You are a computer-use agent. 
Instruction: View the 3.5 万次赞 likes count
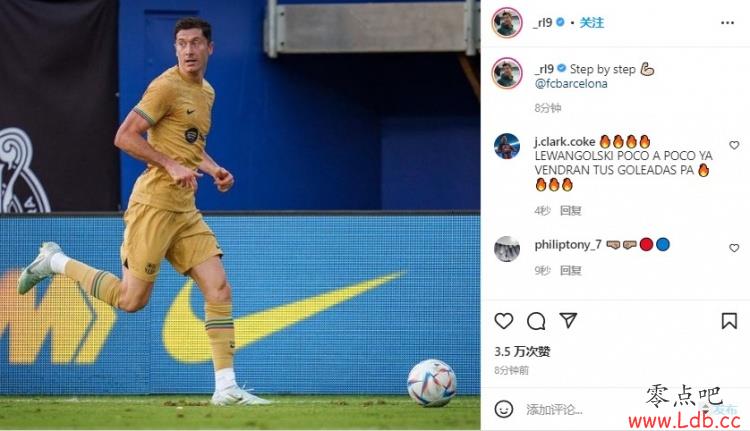(522, 352)
